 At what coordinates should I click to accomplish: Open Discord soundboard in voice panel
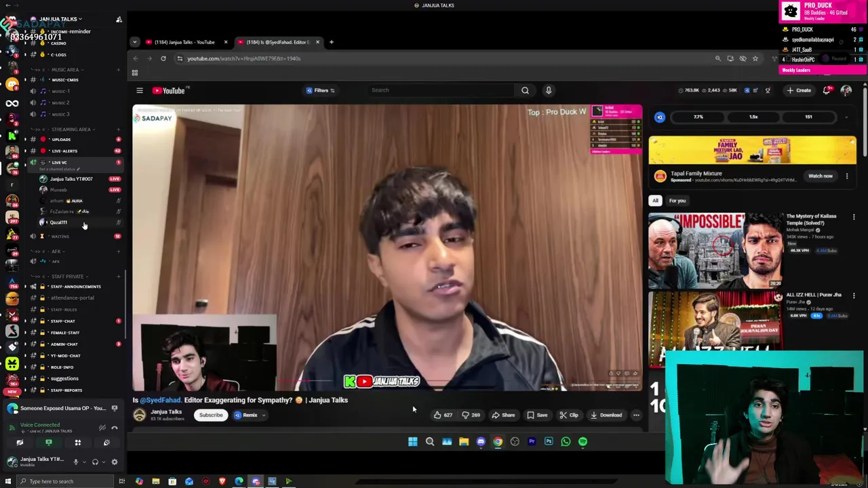click(x=106, y=443)
